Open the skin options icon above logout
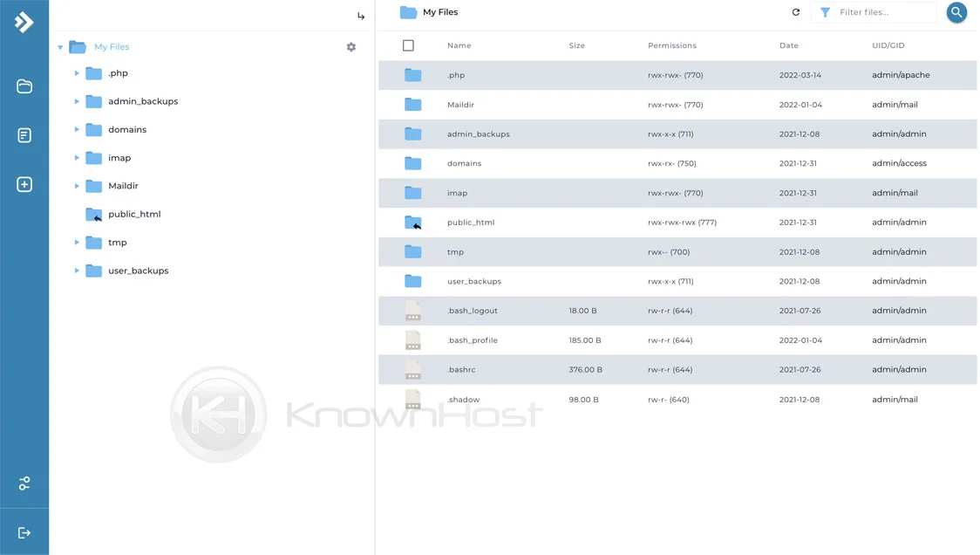This screenshot has width=980, height=555. pos(24,483)
